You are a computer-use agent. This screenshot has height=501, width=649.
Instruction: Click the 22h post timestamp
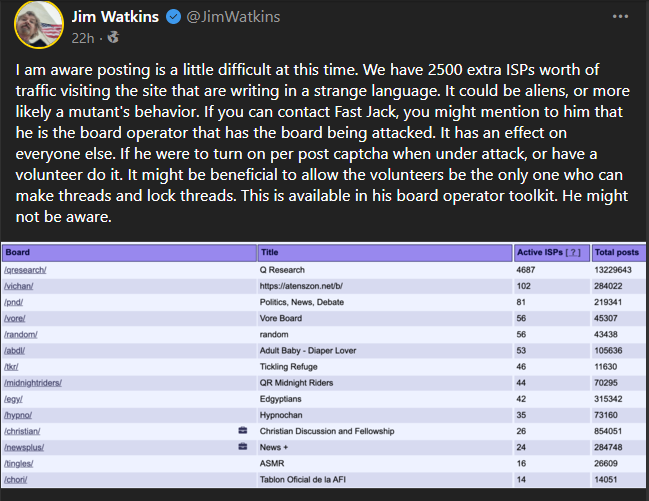point(83,38)
